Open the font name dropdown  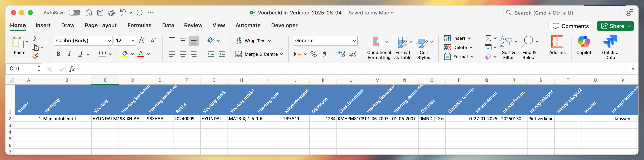click(x=109, y=41)
